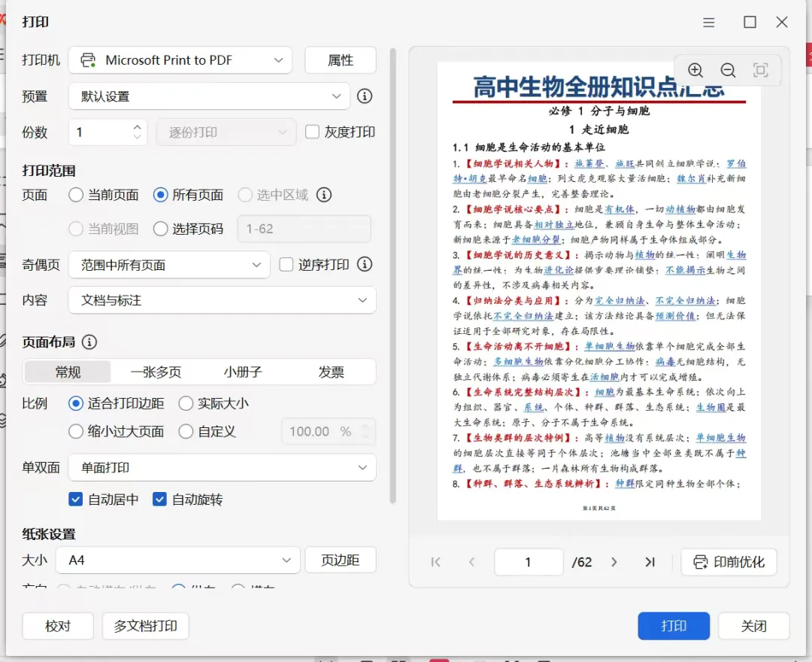Expand the odd/even pages dropdown
812x662 pixels.
pos(169,265)
